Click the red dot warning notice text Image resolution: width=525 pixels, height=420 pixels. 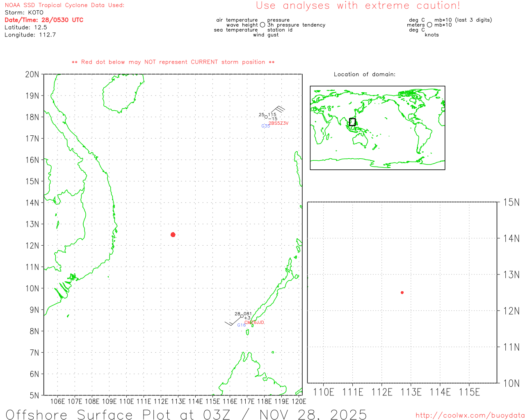(173, 62)
